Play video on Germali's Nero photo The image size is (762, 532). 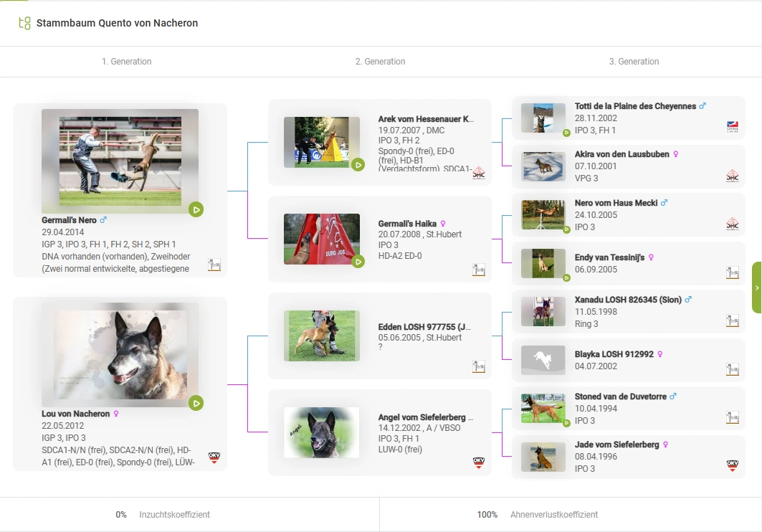click(196, 209)
